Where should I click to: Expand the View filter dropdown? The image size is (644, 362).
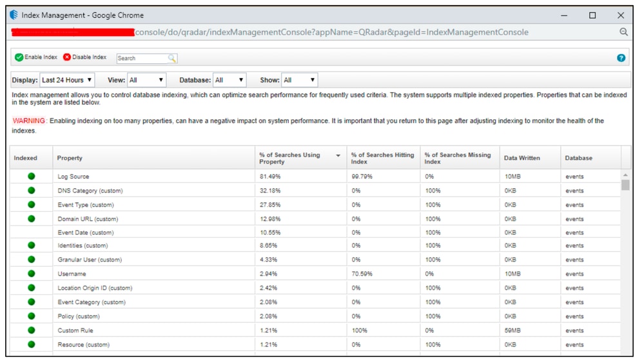click(146, 81)
